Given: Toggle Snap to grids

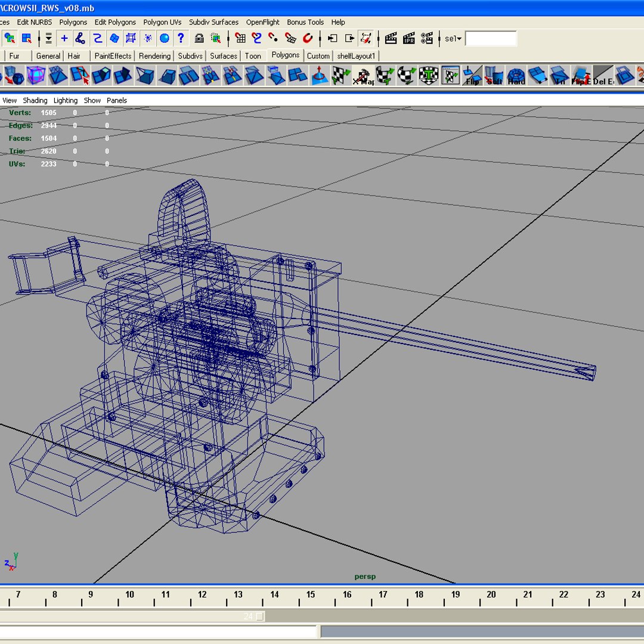Looking at the screenshot, I should 240,39.
